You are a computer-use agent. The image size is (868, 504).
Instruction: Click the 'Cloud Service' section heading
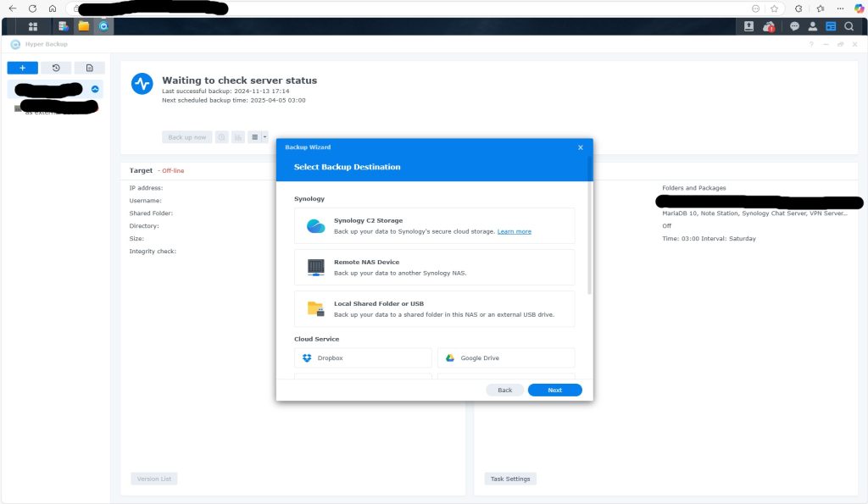pyautogui.click(x=317, y=339)
